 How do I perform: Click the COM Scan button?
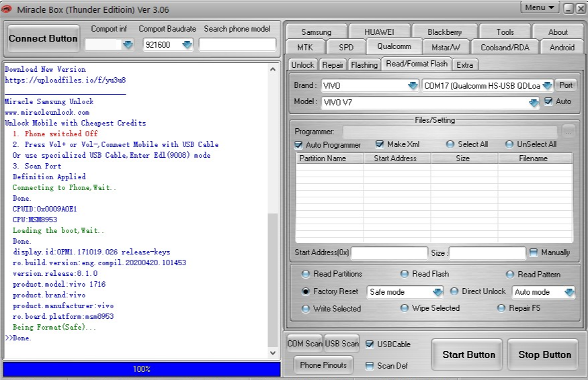click(304, 344)
